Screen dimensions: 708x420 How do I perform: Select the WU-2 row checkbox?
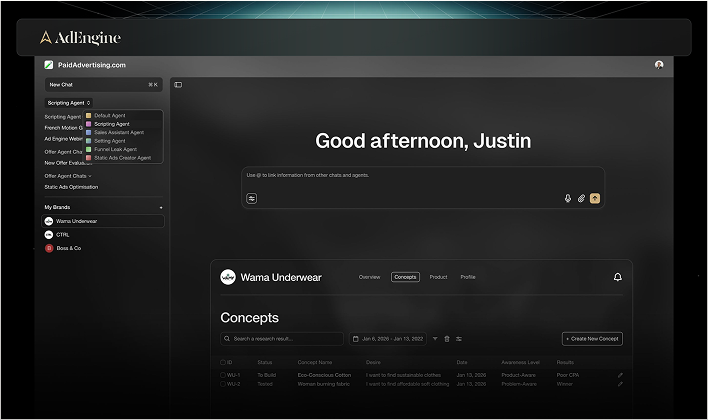222,382
